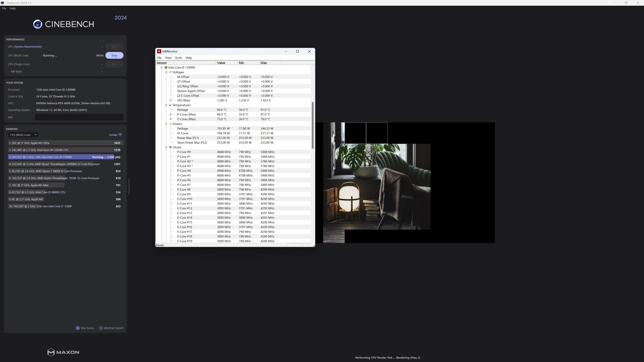Click the Info input field
Image resolution: width=644 pixels, height=362 pixels.
(x=79, y=117)
